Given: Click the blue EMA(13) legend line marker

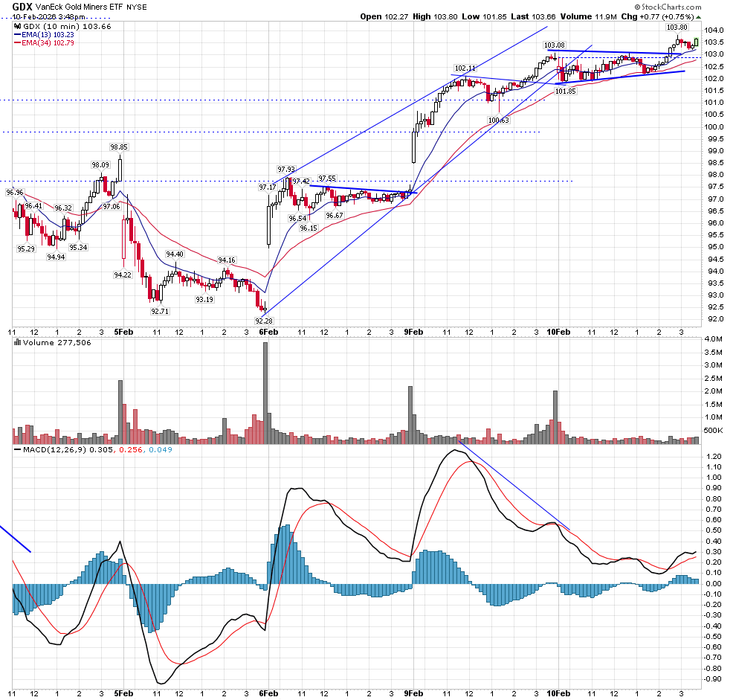Looking at the screenshot, I should [18, 34].
